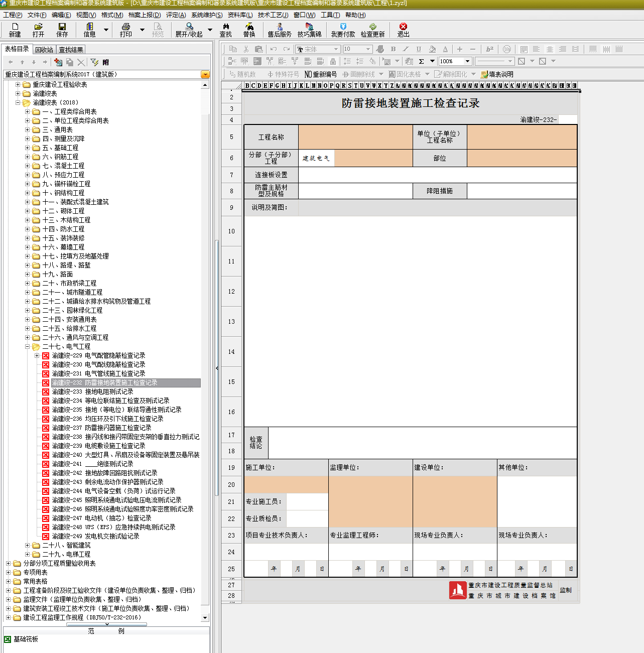Click the panel splitter collapse arrow
The height and width of the screenshot is (653, 644).
click(217, 368)
